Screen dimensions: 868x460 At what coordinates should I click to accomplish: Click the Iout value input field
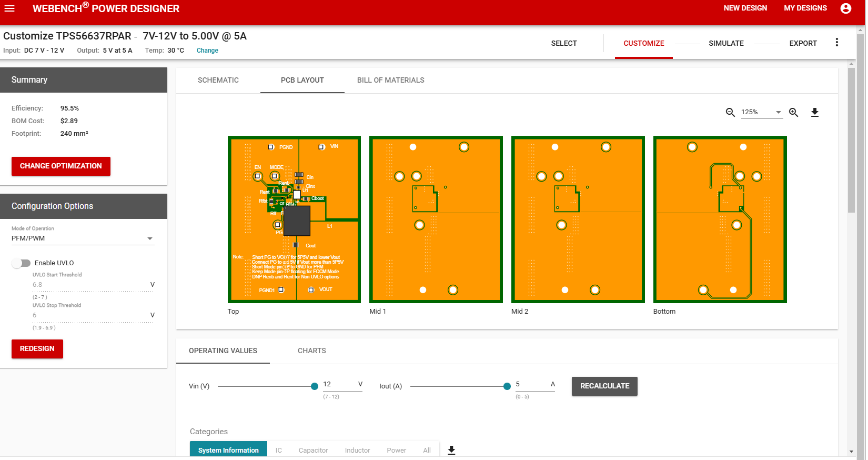tap(531, 384)
